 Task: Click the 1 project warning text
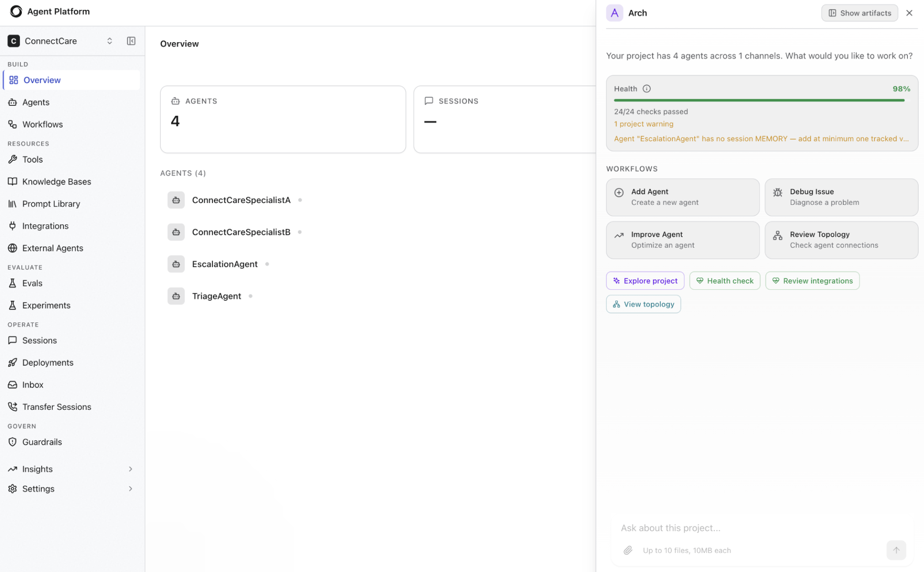[644, 124]
